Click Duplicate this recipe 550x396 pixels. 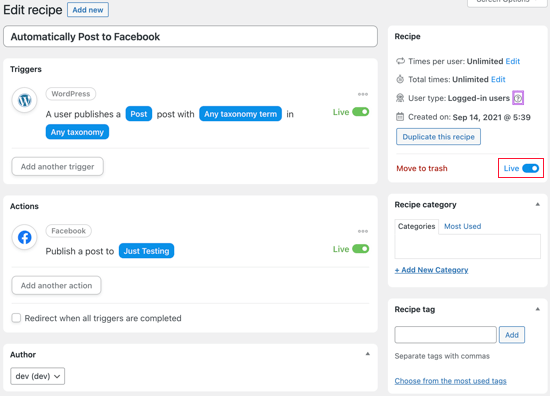click(438, 137)
